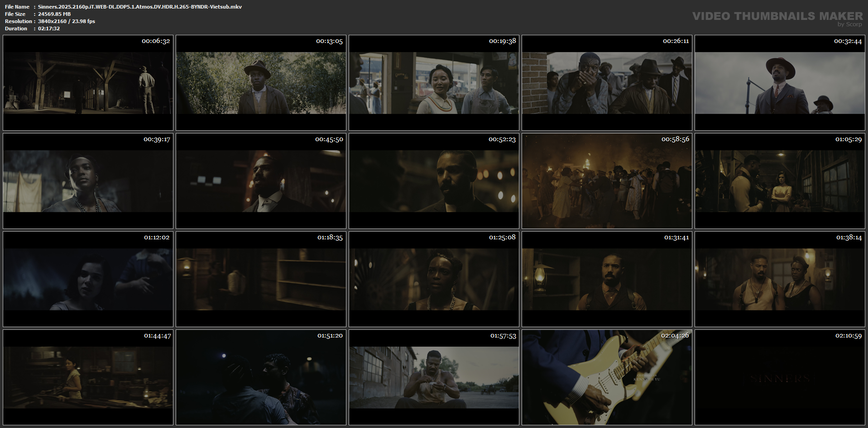This screenshot has height=428, width=868.
Task: Open the thumbnail at timestamp 00:45:50
Action: [261, 181]
